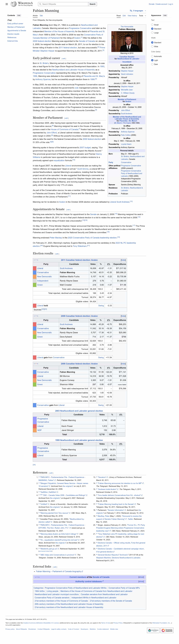Select the Large text size option
The image size is (179, 644).
152,33
